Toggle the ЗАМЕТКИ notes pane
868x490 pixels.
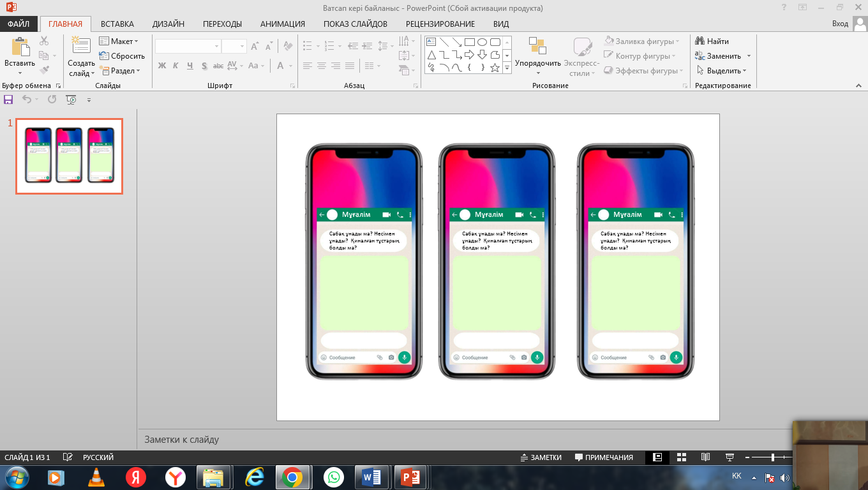point(541,457)
